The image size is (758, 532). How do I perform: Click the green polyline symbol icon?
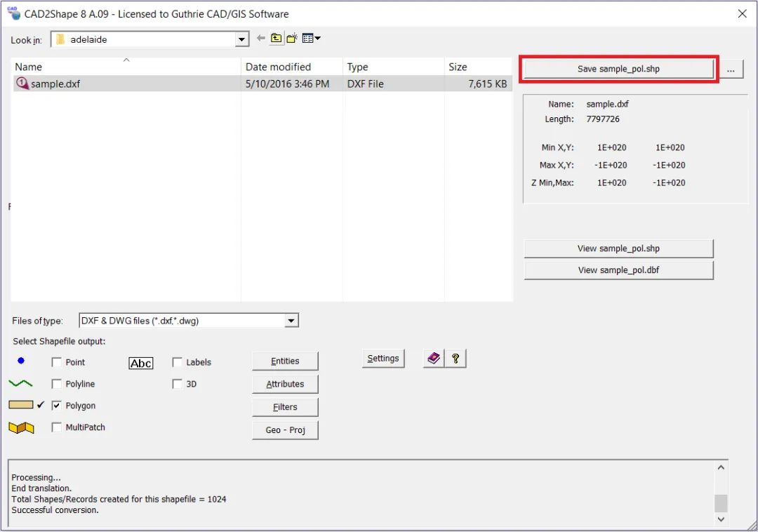21,384
